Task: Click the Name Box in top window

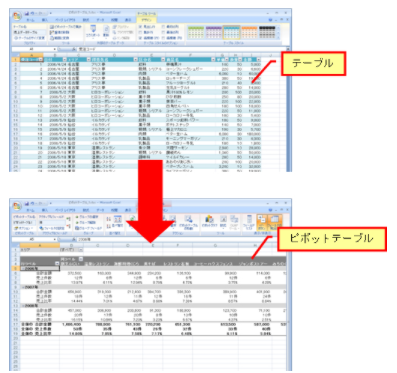Action: [x=34, y=49]
